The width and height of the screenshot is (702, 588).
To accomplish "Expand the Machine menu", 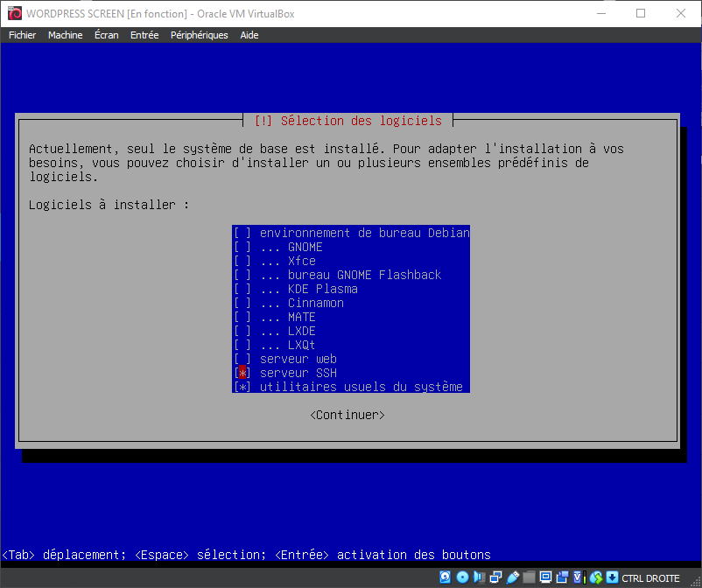I will point(66,35).
